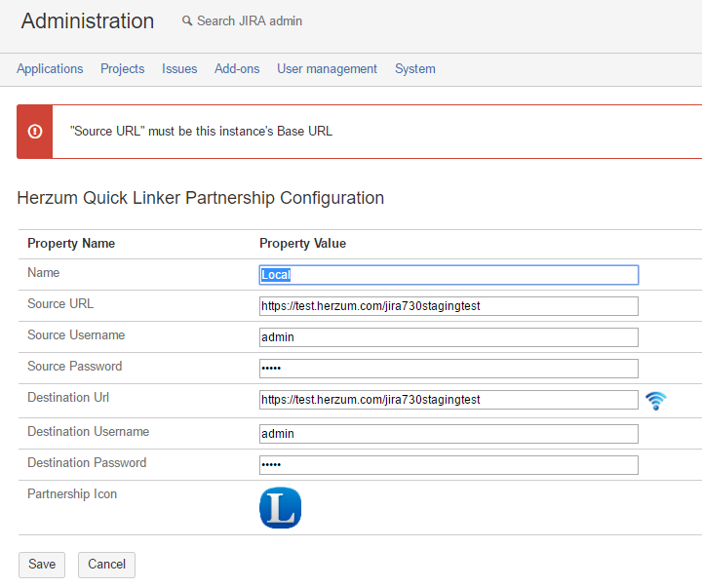Click the Destination Username field
The height and width of the screenshot is (588, 702).
pyautogui.click(x=448, y=434)
